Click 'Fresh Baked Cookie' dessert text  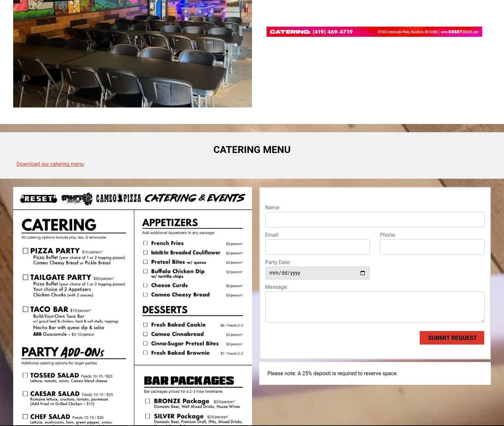[179, 325]
